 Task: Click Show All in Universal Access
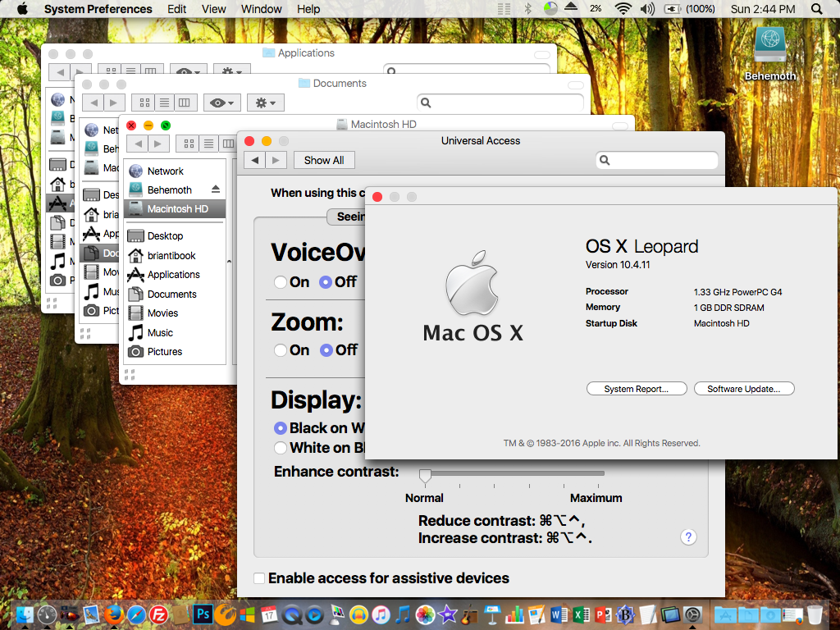tap(324, 160)
